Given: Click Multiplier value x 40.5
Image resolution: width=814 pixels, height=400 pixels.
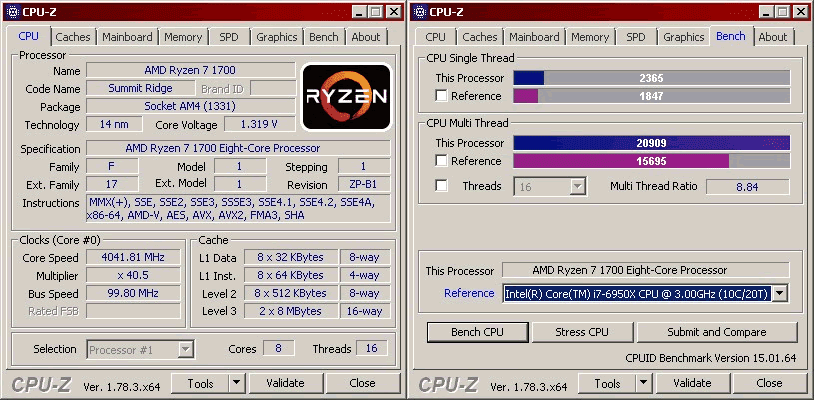Looking at the screenshot, I should pos(133,275).
